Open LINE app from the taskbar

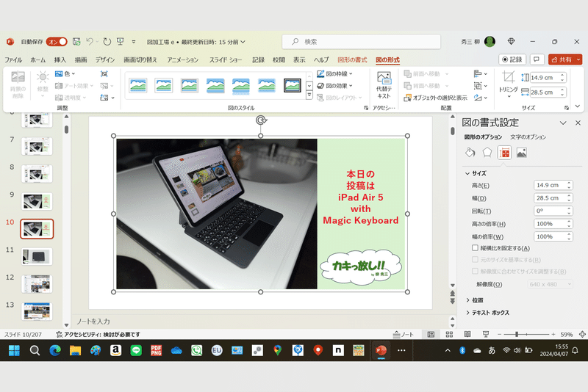tap(136, 350)
